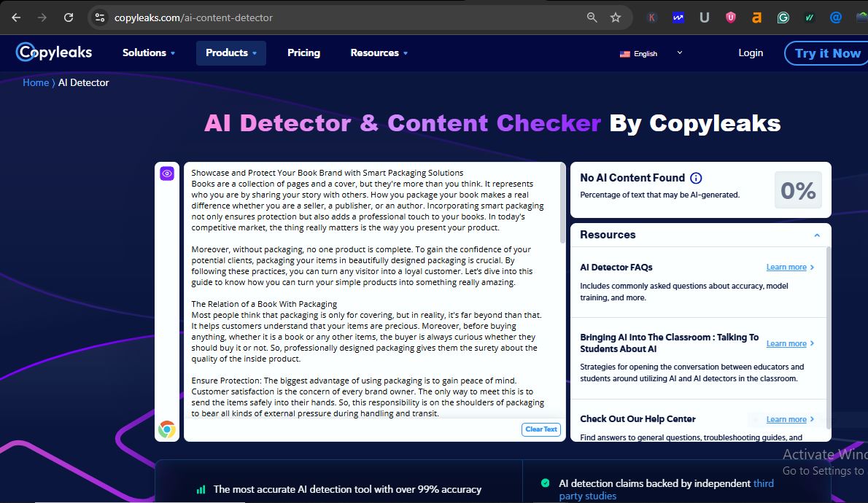Open the U extension icon

point(704,17)
